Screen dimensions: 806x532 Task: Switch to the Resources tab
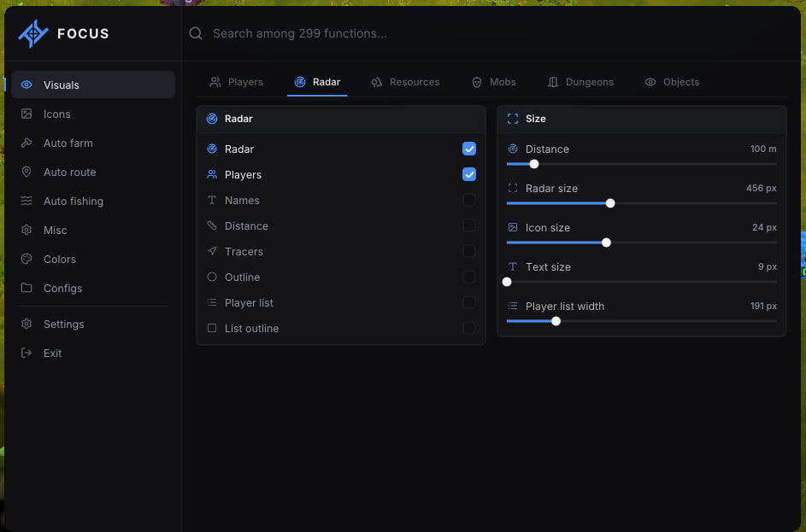pos(406,82)
